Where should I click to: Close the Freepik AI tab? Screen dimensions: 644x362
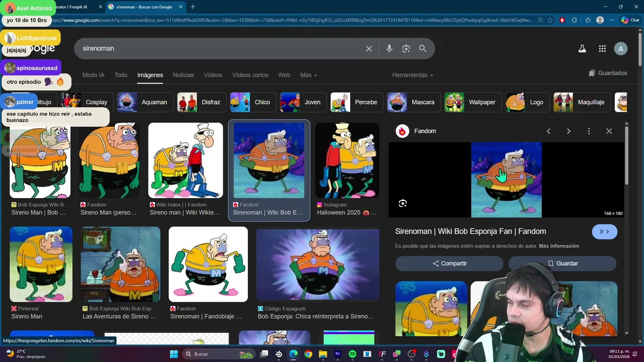pos(101,7)
